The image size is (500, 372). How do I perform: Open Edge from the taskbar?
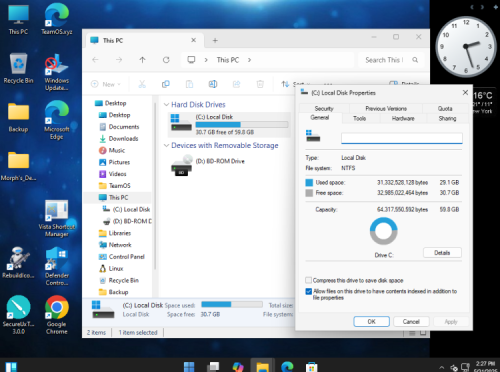pyautogui.click(x=287, y=366)
